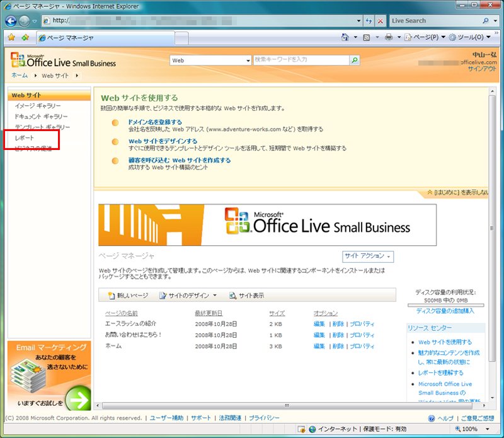Select テンプレート ギャラリー in the sidebar

point(42,127)
